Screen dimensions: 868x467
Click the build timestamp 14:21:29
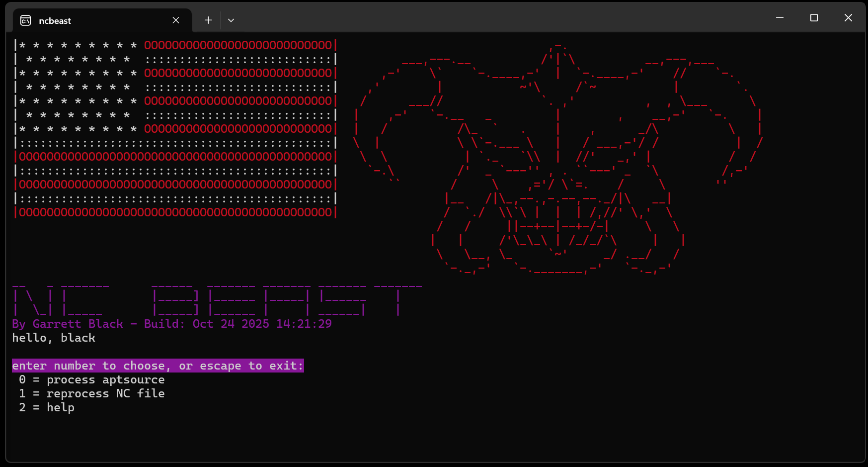pos(304,324)
